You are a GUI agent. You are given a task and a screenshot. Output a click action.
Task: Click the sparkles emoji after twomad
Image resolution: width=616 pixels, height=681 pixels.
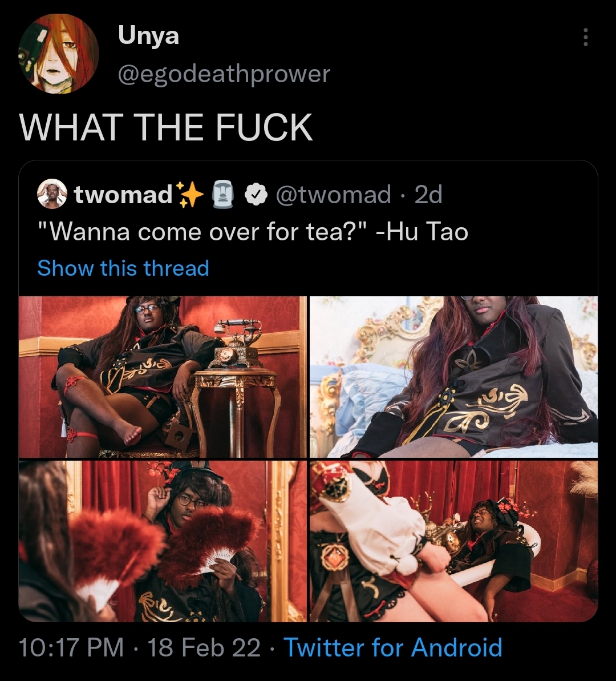[190, 195]
